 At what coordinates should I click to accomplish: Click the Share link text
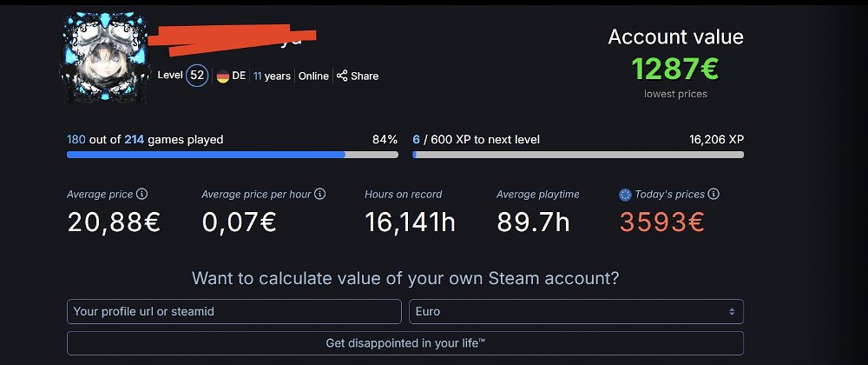[365, 76]
